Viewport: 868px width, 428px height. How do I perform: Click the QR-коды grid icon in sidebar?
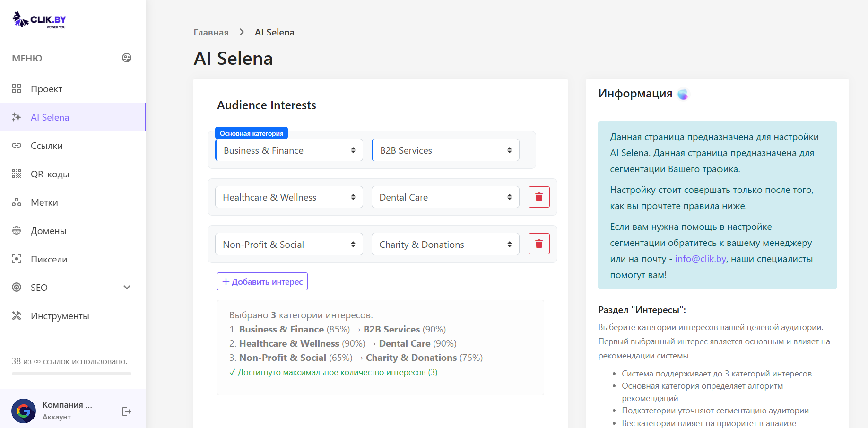[17, 174]
